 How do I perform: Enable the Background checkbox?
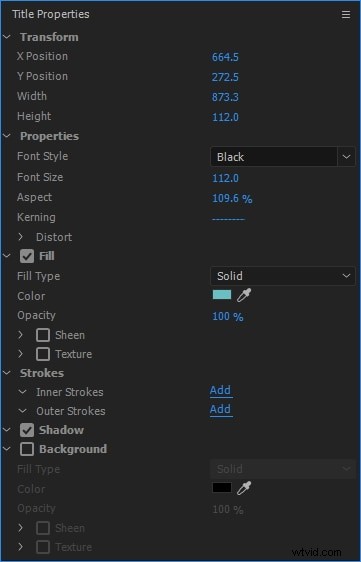(27, 449)
